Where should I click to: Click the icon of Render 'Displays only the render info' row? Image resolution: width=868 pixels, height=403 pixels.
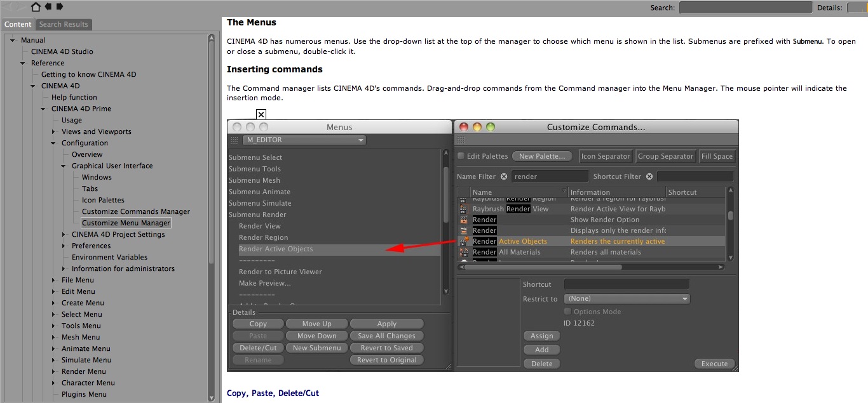(x=464, y=230)
